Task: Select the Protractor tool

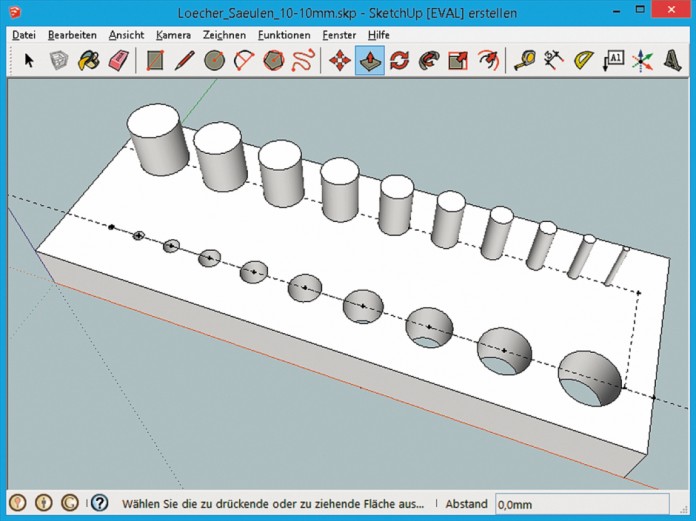Action: pos(584,61)
